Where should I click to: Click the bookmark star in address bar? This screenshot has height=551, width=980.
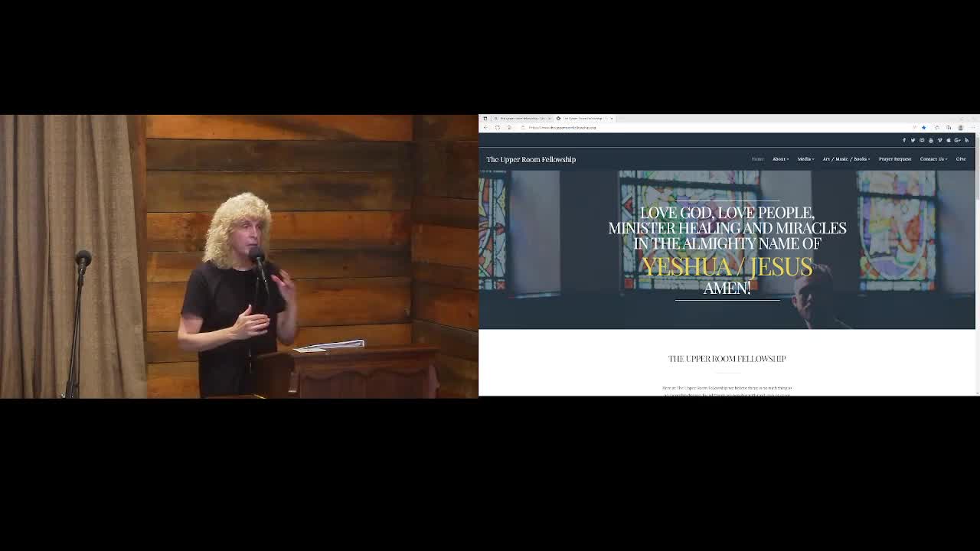tap(923, 128)
